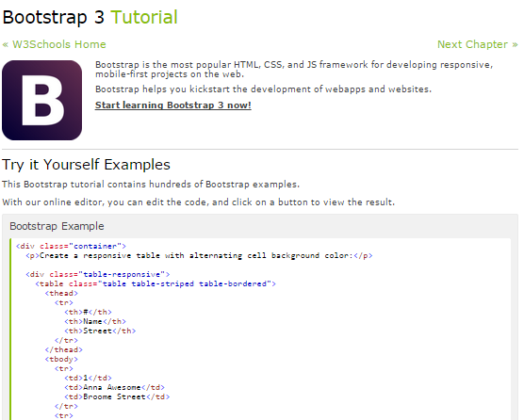This screenshot has height=420, width=524.
Task: Open 'Start learning Bootstrap 3 now!' link
Action: (x=173, y=105)
